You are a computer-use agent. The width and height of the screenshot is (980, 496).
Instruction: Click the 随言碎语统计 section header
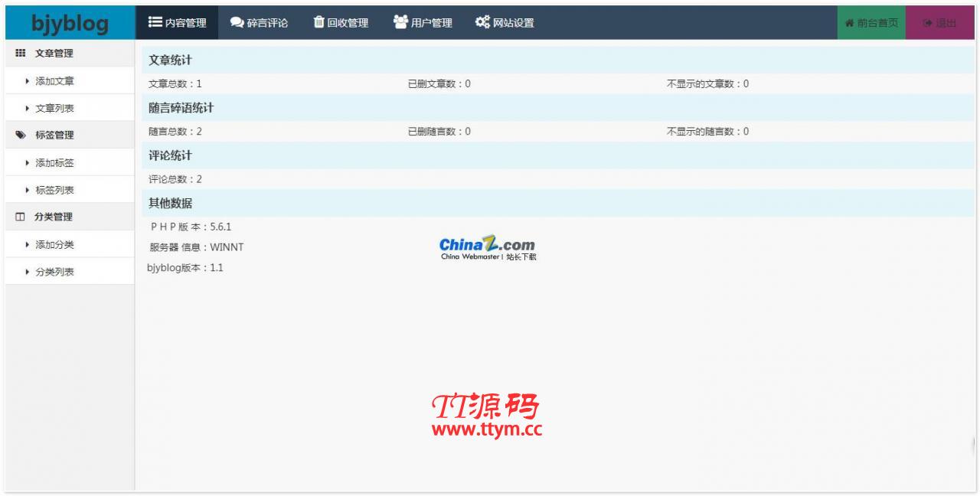pos(558,108)
